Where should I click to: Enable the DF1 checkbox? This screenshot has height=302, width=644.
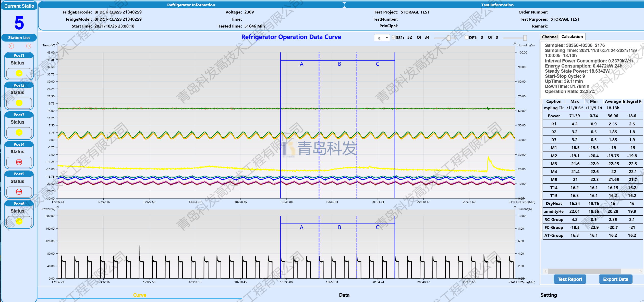coord(467,37)
